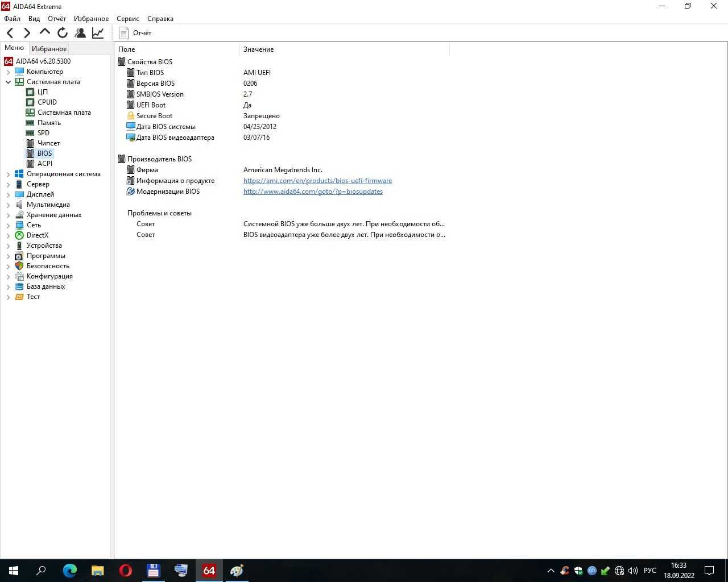Select the ACPI item icon

pos(30,164)
